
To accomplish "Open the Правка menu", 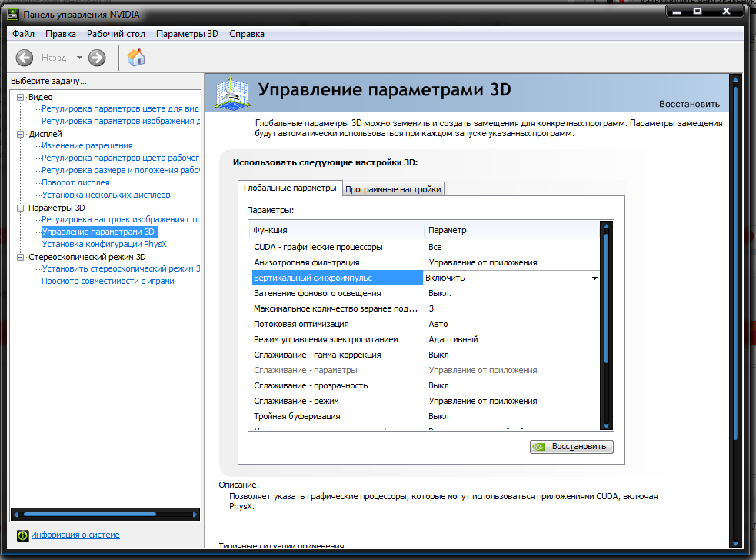I will coord(61,34).
